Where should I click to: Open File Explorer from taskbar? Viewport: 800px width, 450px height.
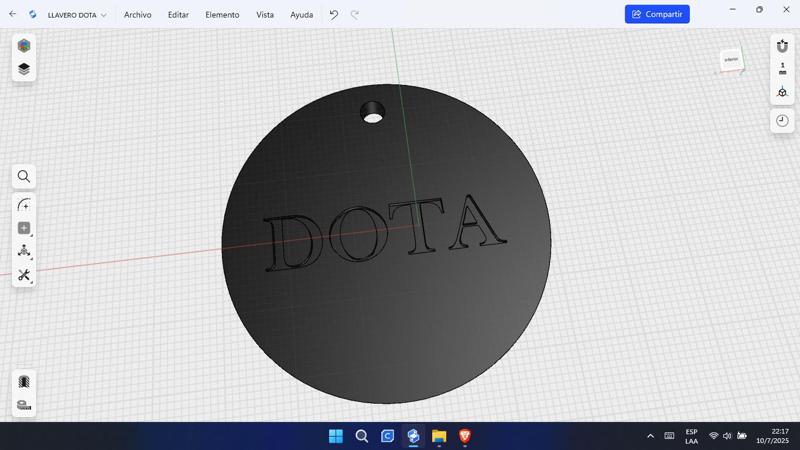click(439, 436)
